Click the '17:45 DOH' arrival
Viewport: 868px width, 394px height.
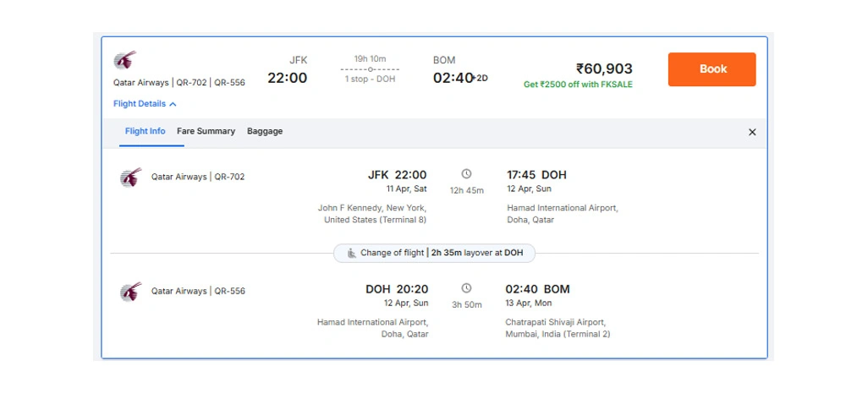[536, 175]
